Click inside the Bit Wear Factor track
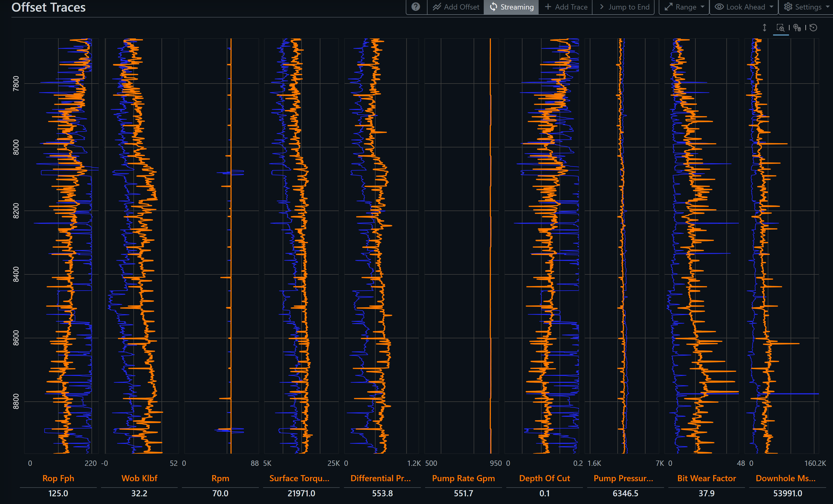Image resolution: width=833 pixels, height=504 pixels. pyautogui.click(x=701, y=246)
